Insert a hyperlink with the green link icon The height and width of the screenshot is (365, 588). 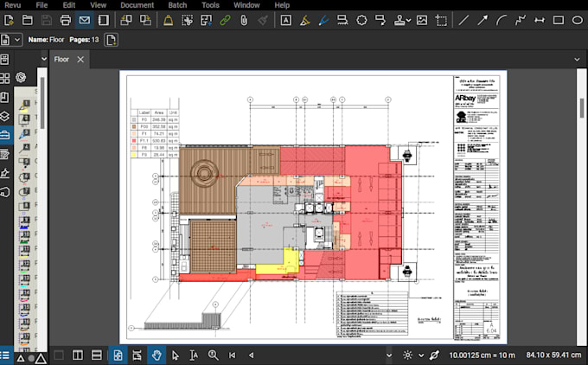225,20
